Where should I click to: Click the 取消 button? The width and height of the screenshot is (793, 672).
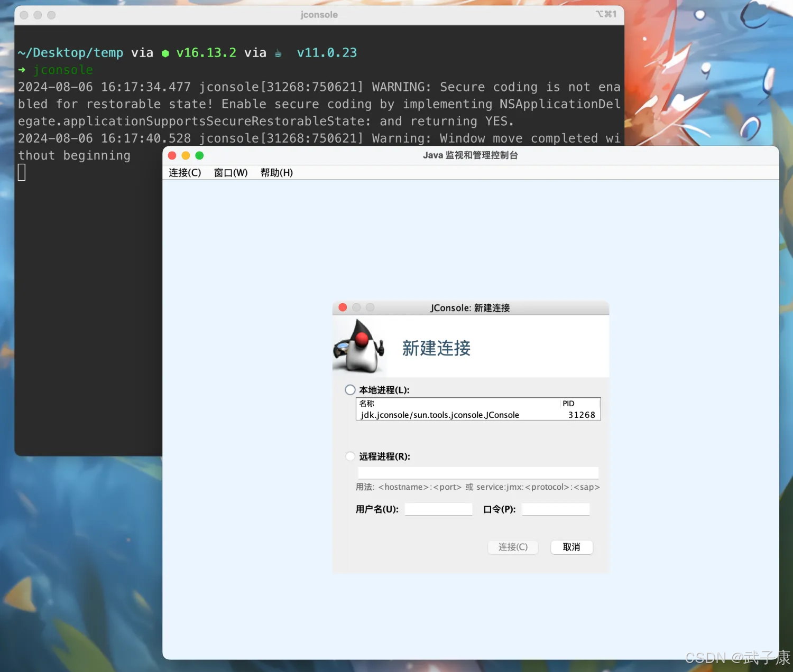(571, 547)
